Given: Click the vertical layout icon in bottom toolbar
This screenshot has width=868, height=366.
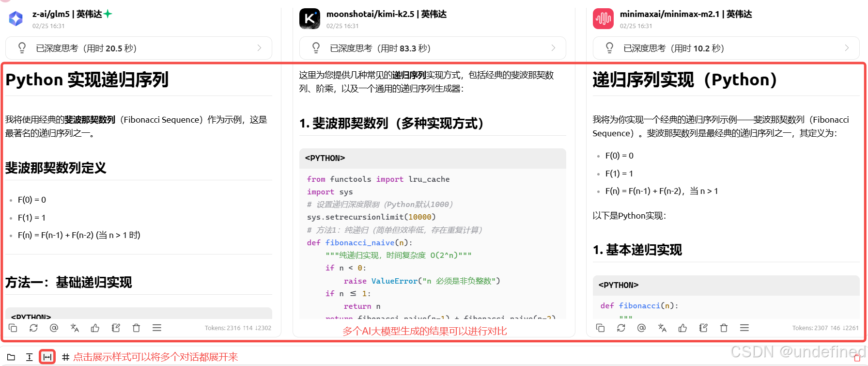Looking at the screenshot, I should click(29, 357).
